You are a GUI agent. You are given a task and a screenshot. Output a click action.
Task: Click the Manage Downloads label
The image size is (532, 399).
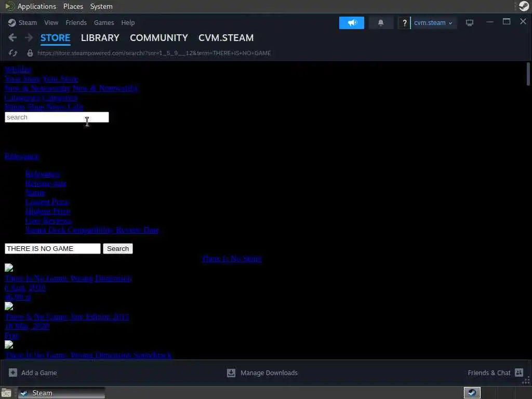click(x=269, y=373)
